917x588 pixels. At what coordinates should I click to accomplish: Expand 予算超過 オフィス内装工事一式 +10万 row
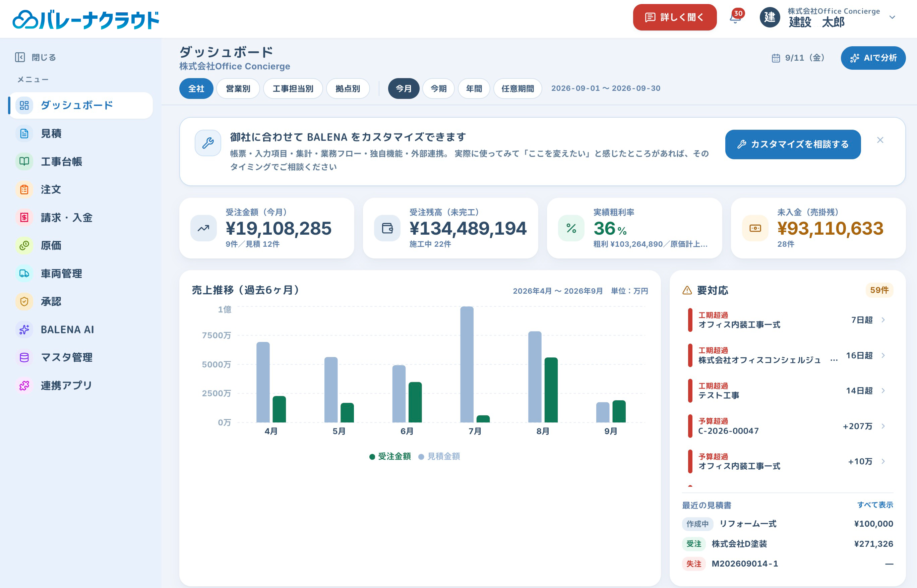click(787, 461)
